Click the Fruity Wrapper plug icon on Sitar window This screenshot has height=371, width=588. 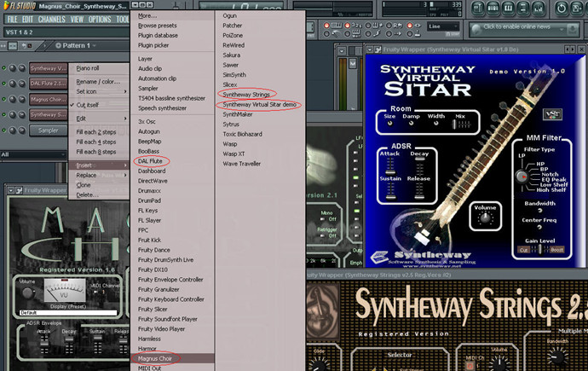click(x=378, y=49)
